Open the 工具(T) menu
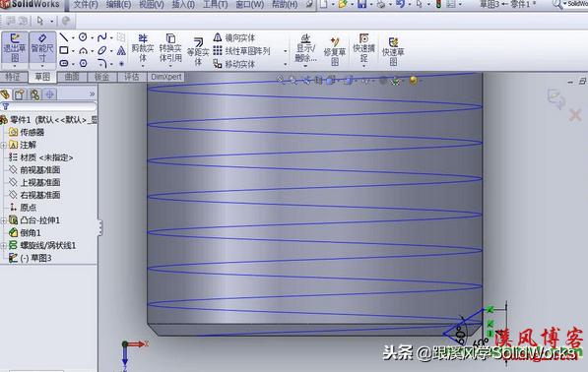This screenshot has width=588, height=372. [x=216, y=5]
